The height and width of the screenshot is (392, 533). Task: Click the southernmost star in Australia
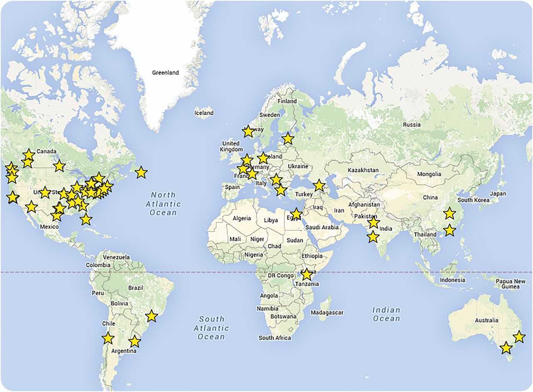(506, 348)
